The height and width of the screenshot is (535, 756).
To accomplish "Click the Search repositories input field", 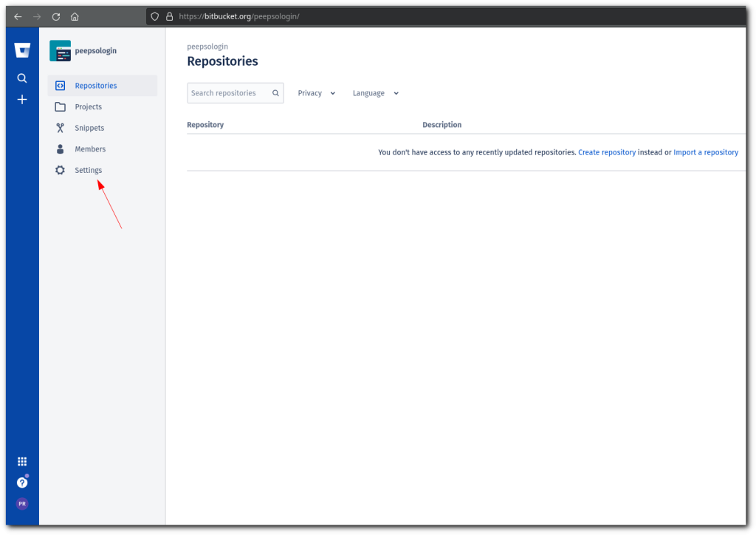I will click(x=229, y=92).
